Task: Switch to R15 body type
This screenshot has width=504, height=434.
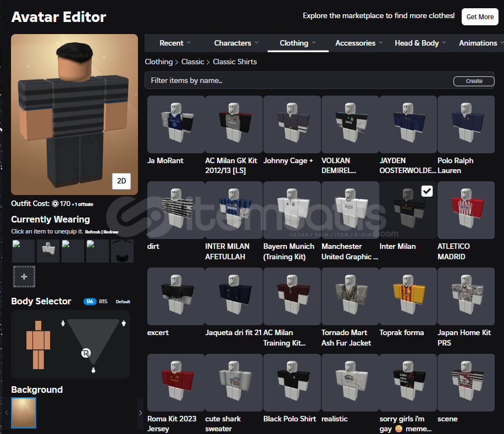Action: (x=103, y=301)
